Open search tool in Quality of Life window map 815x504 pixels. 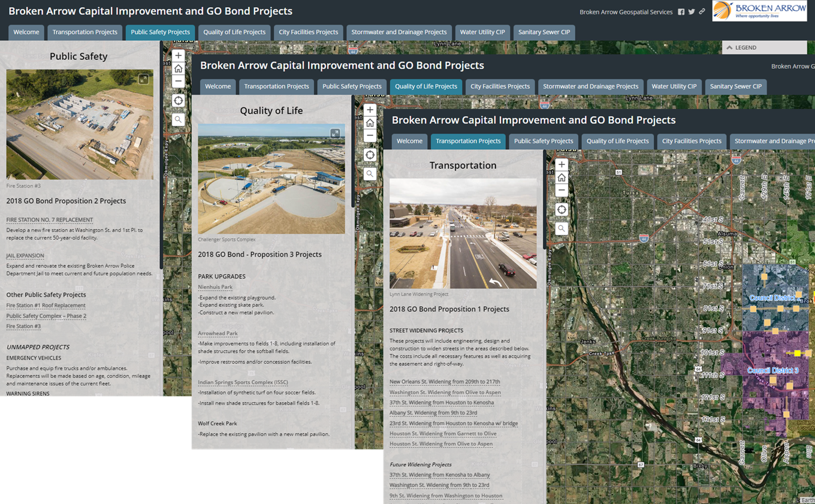pyautogui.click(x=370, y=174)
